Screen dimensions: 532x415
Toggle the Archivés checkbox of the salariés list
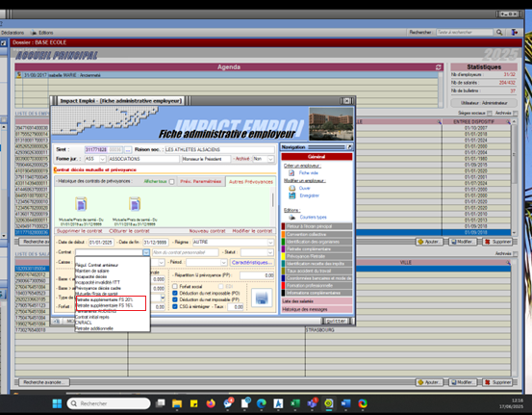coord(515,253)
